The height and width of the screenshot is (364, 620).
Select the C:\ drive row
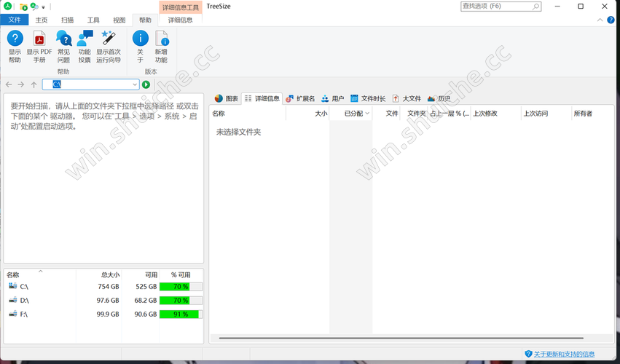click(x=104, y=287)
